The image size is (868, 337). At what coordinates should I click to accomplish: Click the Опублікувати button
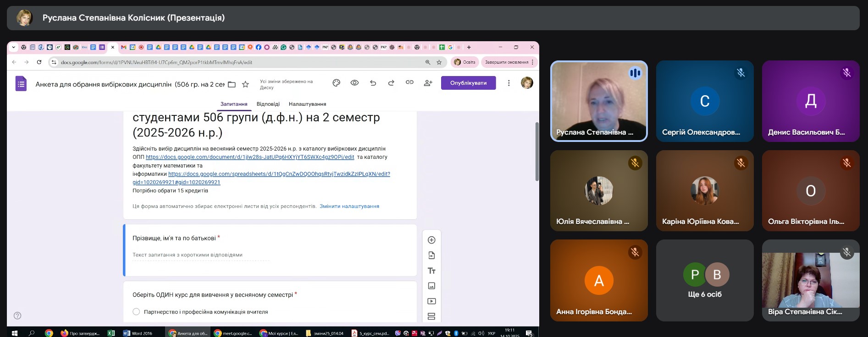click(468, 83)
